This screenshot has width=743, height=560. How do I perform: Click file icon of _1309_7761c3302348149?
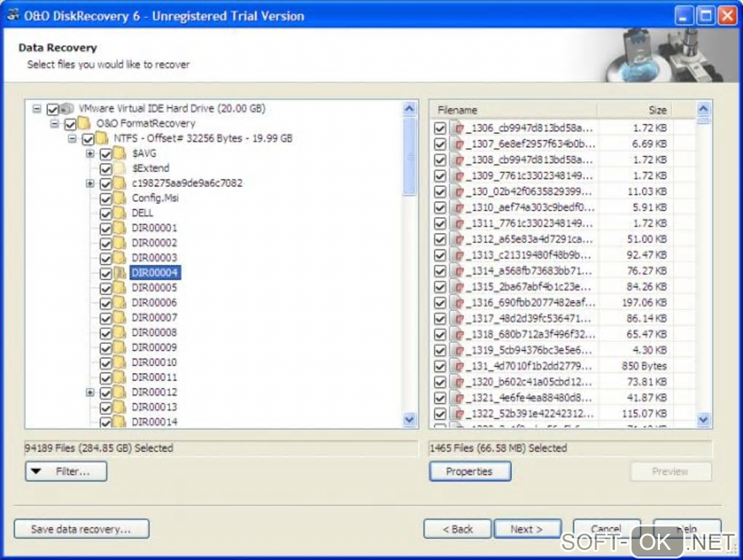point(457,176)
